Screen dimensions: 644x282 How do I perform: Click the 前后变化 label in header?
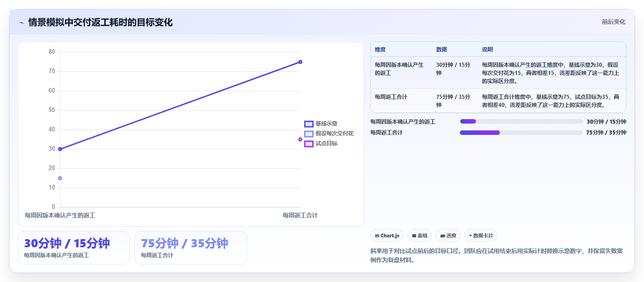[x=613, y=22]
